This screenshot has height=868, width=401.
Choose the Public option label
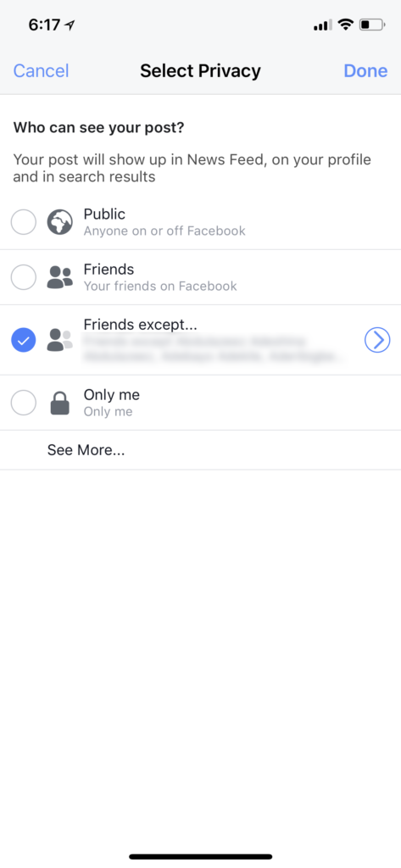coord(104,214)
